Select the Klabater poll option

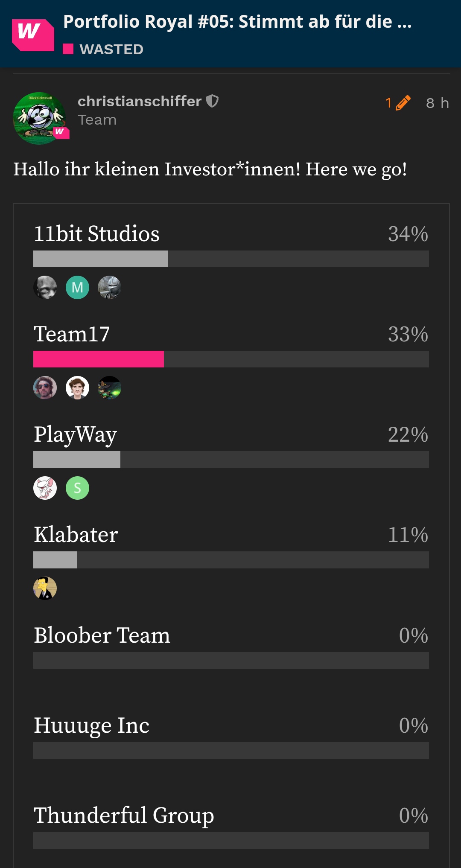pyautogui.click(x=76, y=535)
